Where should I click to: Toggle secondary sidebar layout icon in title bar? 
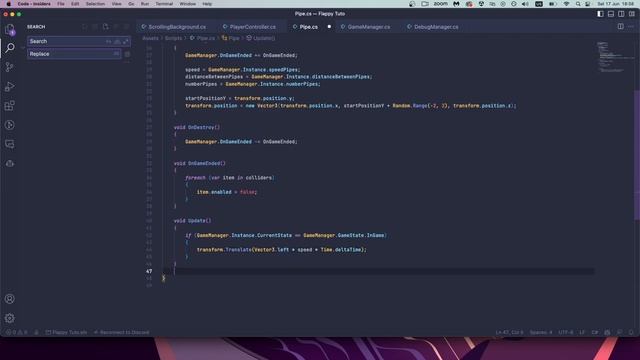621,14
